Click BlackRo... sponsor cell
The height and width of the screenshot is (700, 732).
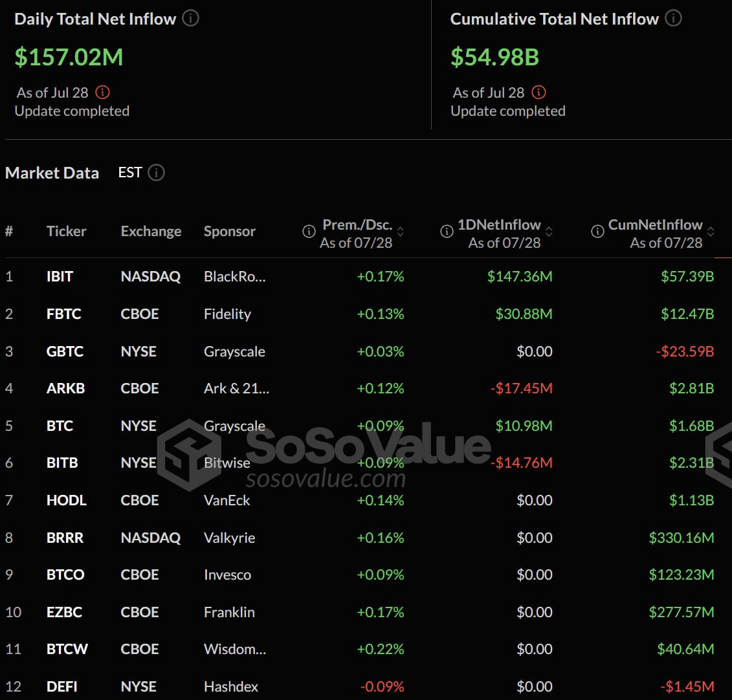[235, 276]
